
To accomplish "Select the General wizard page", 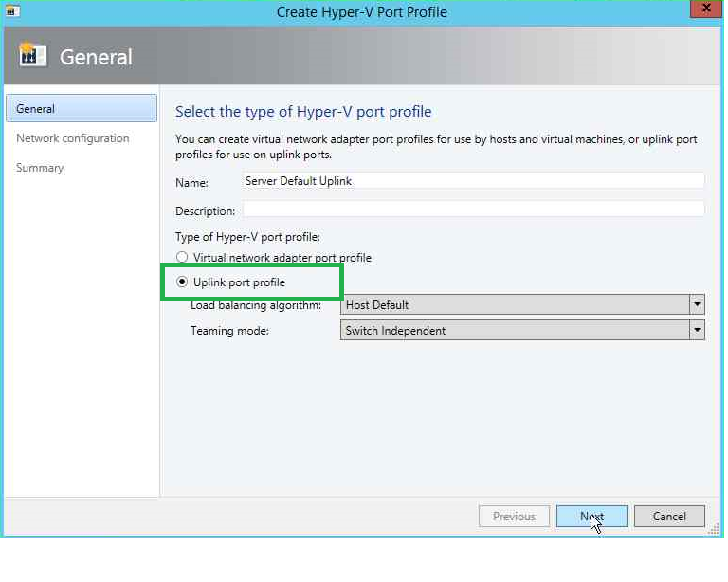I will point(82,108).
